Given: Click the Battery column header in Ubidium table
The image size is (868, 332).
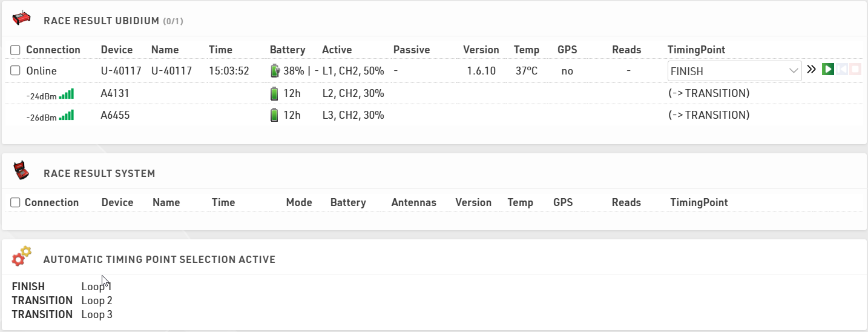Looking at the screenshot, I should (288, 50).
